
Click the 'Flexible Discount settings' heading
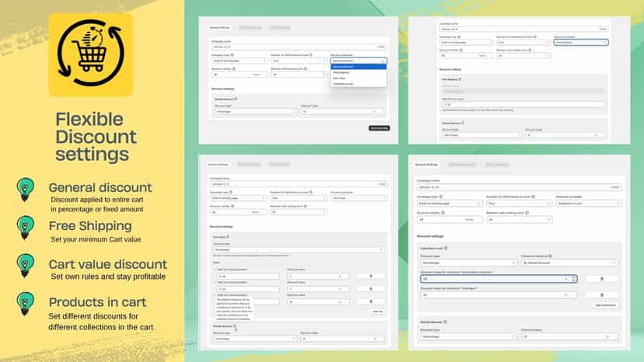pyautogui.click(x=96, y=137)
